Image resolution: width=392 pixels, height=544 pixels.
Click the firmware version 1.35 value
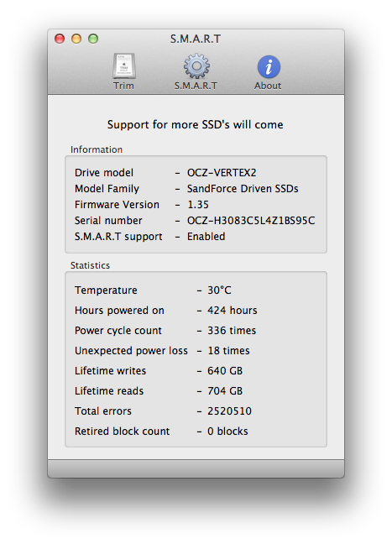[x=198, y=205]
